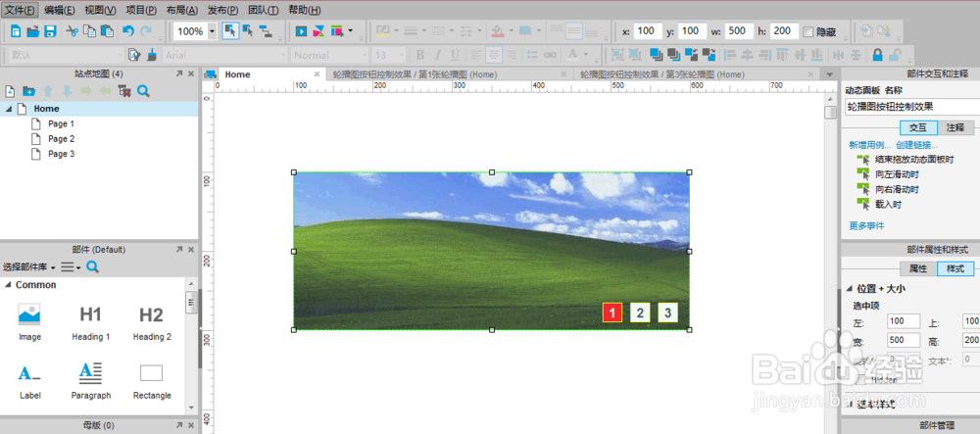Viewport: 980px width, 434px height.
Task: Select the contained selection mode tool
Action: click(248, 31)
